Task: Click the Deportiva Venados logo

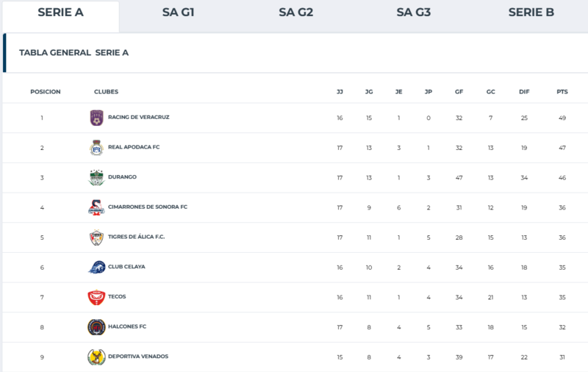Action: (96, 357)
